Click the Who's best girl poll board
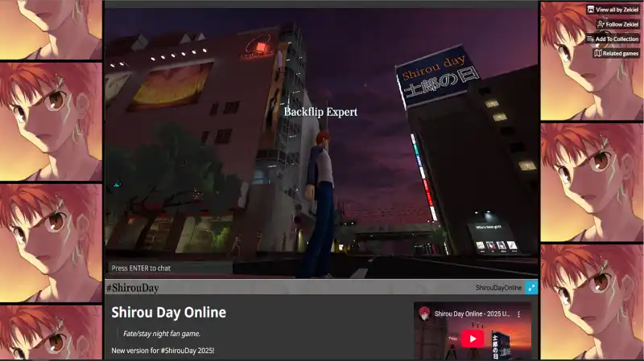 point(494,237)
